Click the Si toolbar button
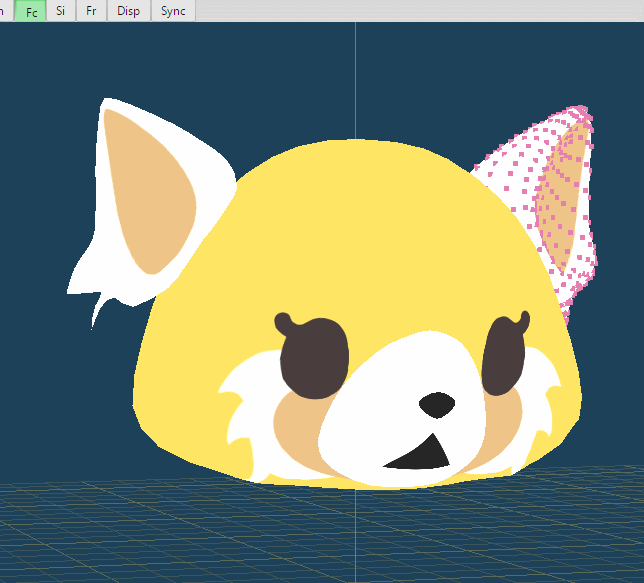The width and height of the screenshot is (644, 583). tap(61, 11)
